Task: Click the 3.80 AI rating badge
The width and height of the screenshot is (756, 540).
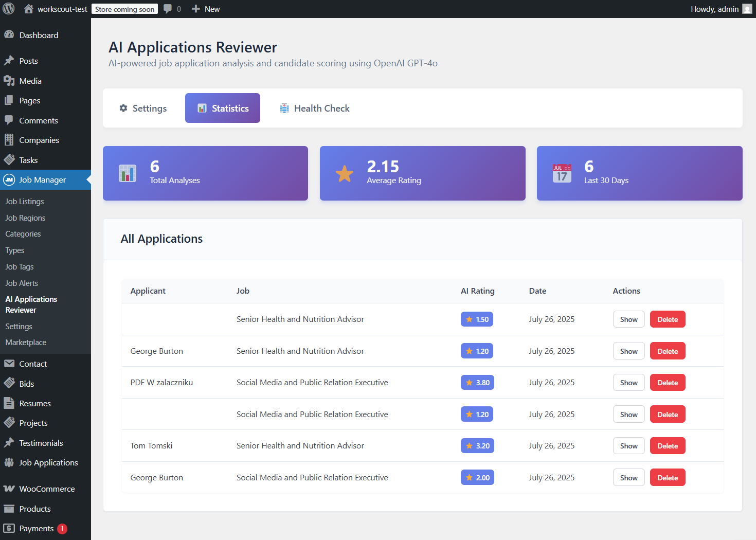Action: [477, 383]
